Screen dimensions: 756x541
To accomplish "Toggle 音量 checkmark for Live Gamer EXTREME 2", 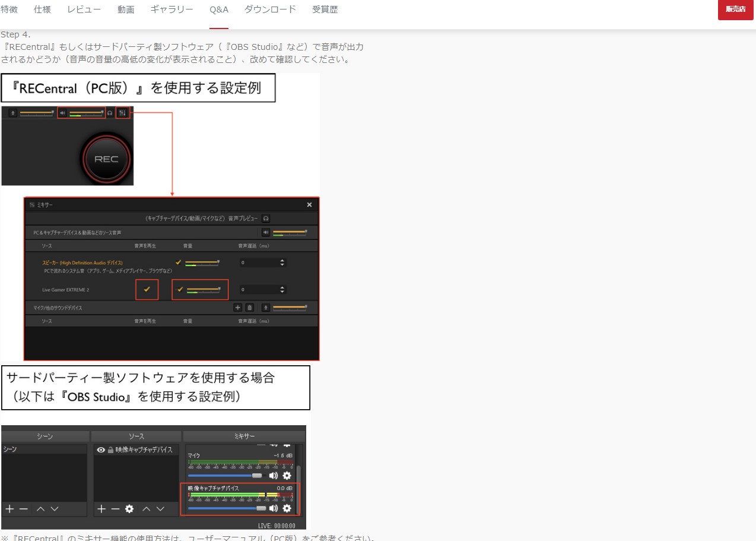I will (180, 289).
